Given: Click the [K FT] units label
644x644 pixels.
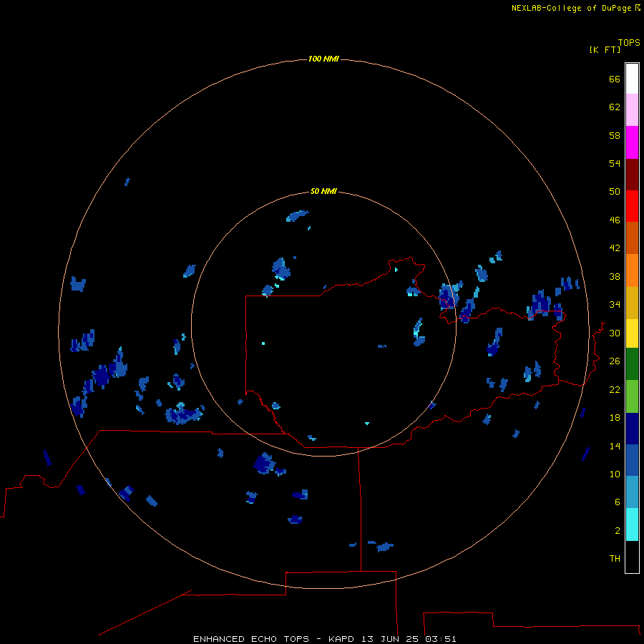Looking at the screenshot, I should pos(605,49).
